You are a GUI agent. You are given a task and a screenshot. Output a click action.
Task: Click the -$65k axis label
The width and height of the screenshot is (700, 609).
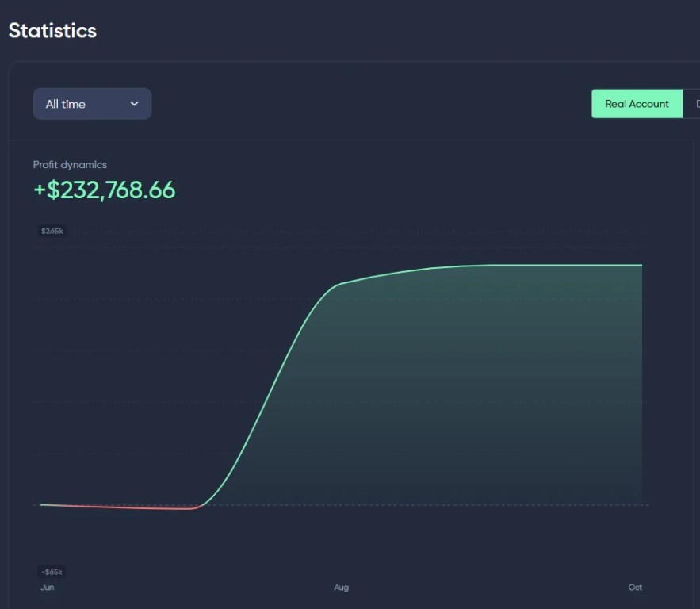point(52,572)
